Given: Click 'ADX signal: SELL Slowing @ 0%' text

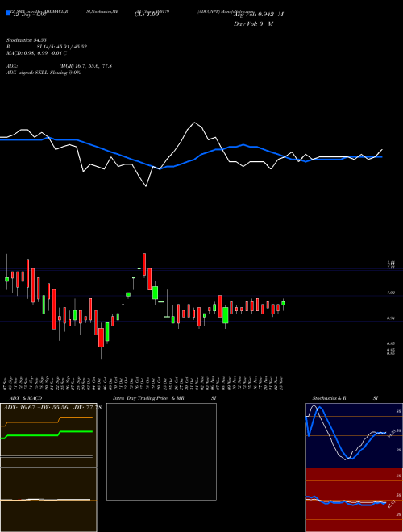Looking at the screenshot, I should click(44, 73).
